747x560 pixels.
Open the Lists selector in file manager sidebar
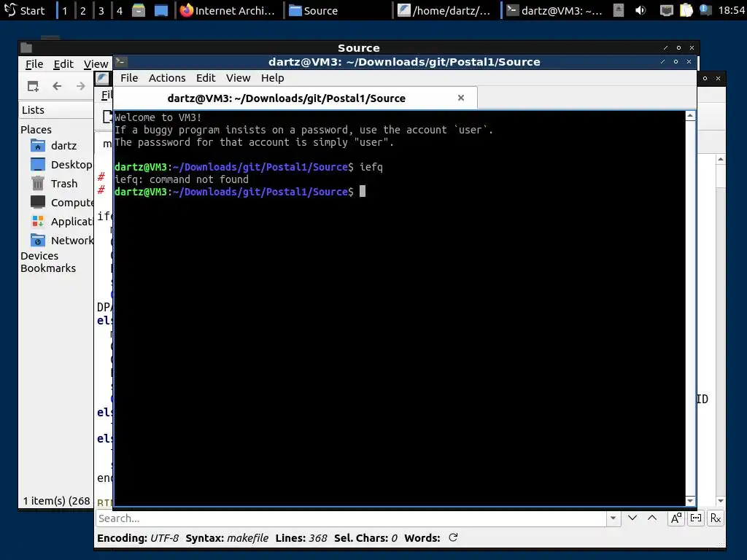(x=56, y=110)
